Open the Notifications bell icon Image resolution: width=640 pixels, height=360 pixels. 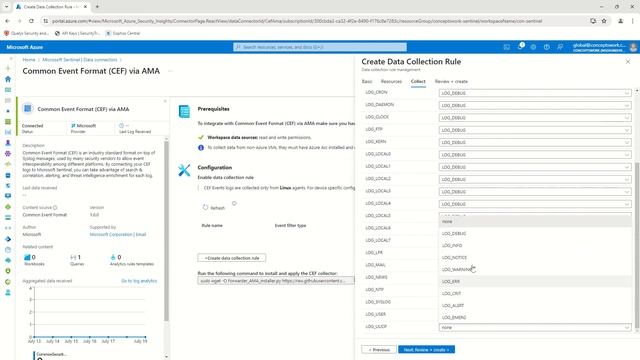520,47
